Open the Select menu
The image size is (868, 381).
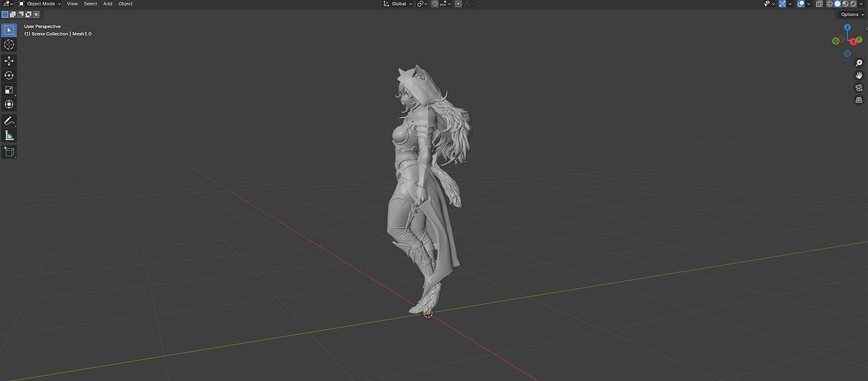click(x=91, y=3)
